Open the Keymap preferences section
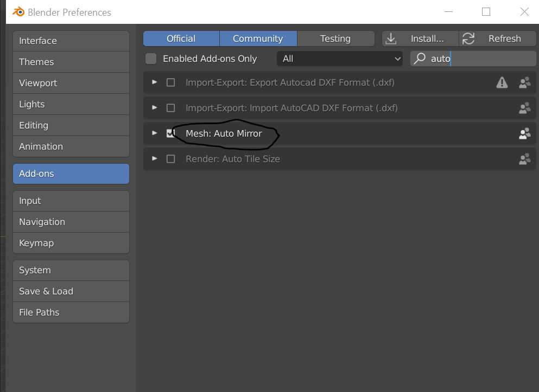This screenshot has height=392, width=539. (x=71, y=243)
